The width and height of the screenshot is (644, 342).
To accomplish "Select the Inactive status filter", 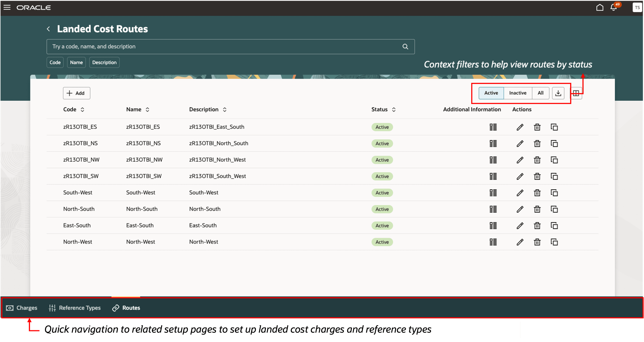I will coord(517,93).
